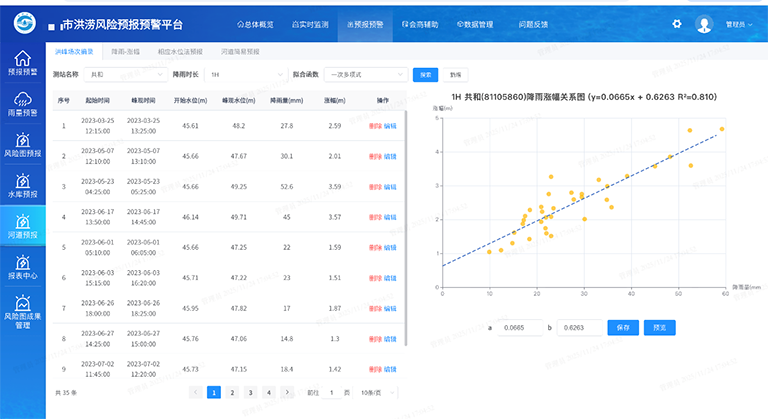Viewport: 768px width, 419px height.
Task: Open 实时监测 top menu
Action: point(310,25)
